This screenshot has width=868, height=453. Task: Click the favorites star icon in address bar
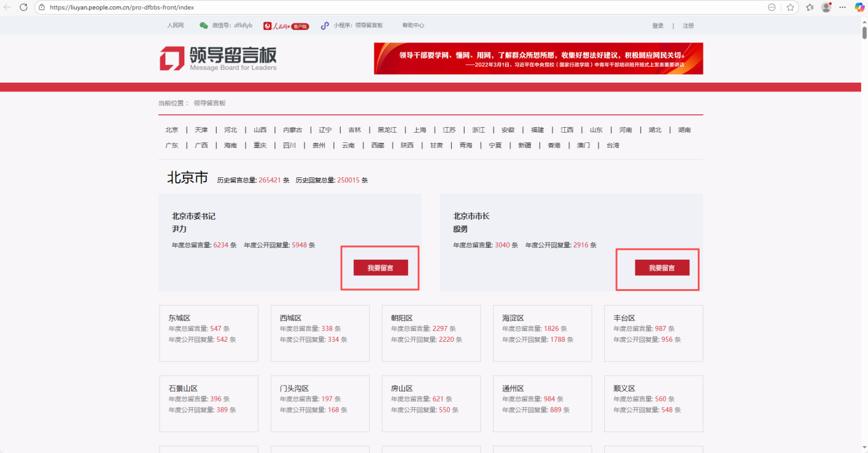pyautogui.click(x=790, y=7)
